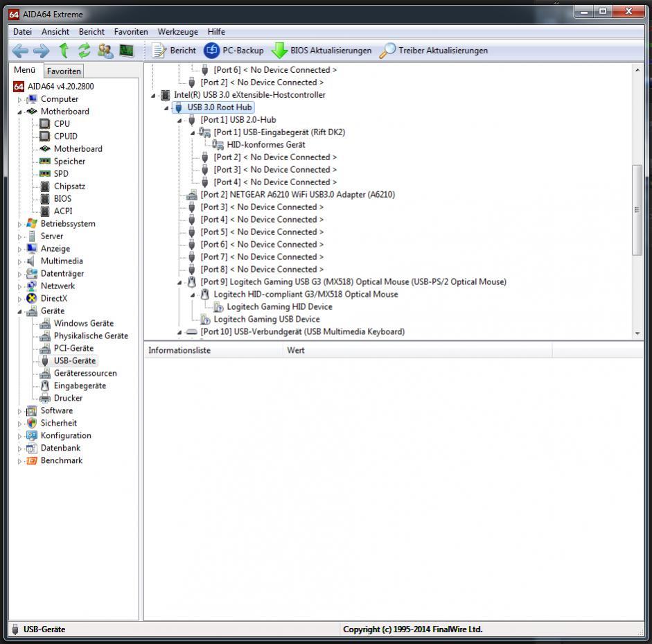Click BIOS Aktualisierungen toolbar button

click(x=321, y=51)
